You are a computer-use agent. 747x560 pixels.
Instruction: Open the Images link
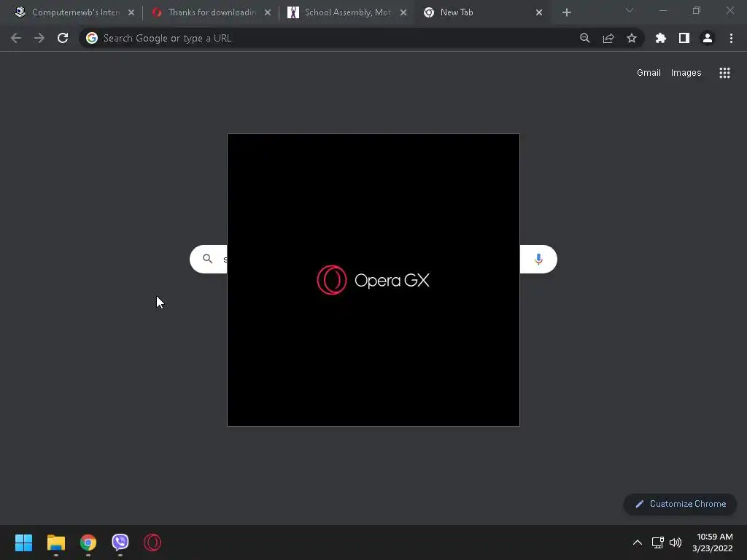[686, 73]
